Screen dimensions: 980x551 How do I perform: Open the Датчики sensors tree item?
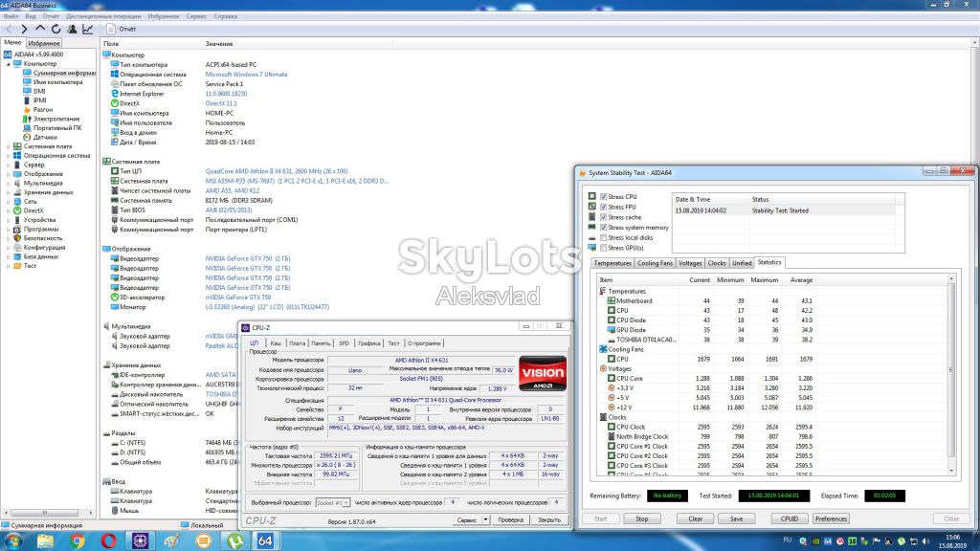45,137
